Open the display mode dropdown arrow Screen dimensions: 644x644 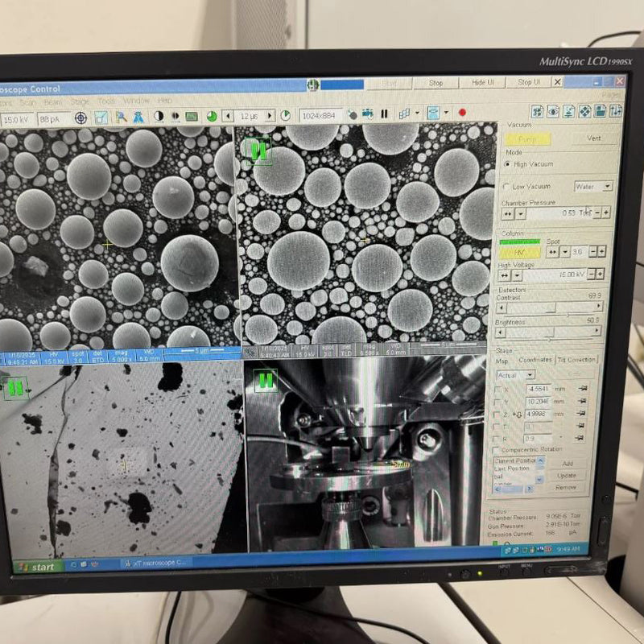click(x=447, y=112)
